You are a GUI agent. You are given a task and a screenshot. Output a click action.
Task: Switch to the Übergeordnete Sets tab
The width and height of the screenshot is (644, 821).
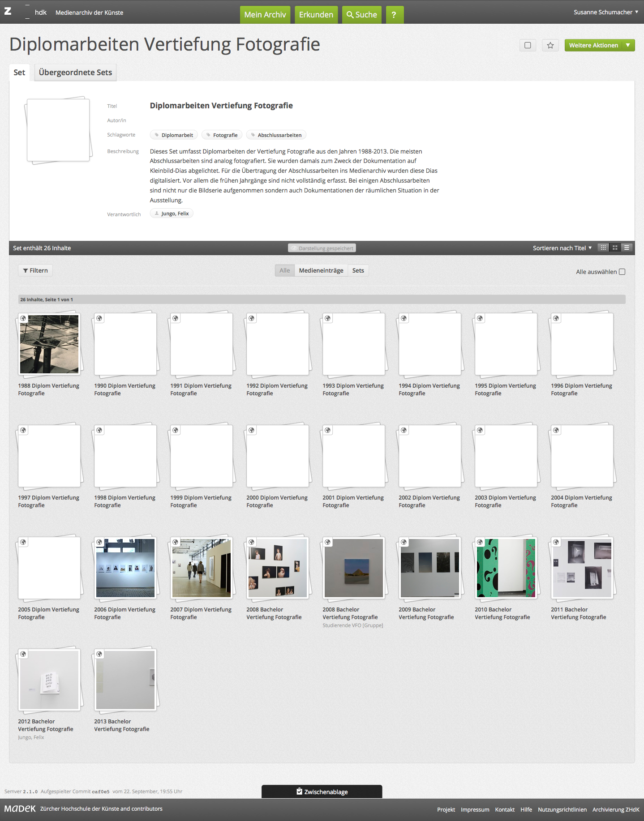(x=75, y=73)
